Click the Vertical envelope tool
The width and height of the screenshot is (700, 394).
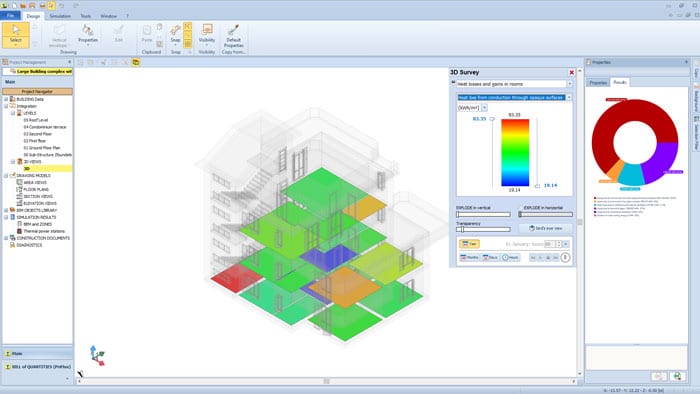(x=58, y=36)
